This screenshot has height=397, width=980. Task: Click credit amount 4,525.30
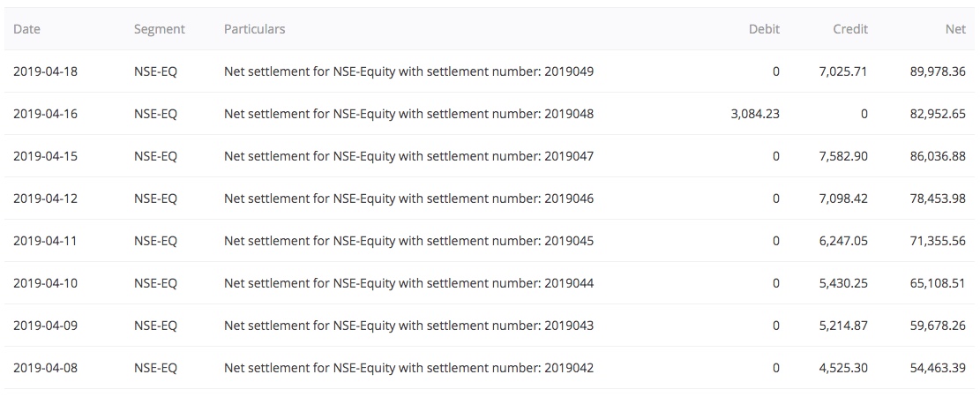tap(843, 368)
